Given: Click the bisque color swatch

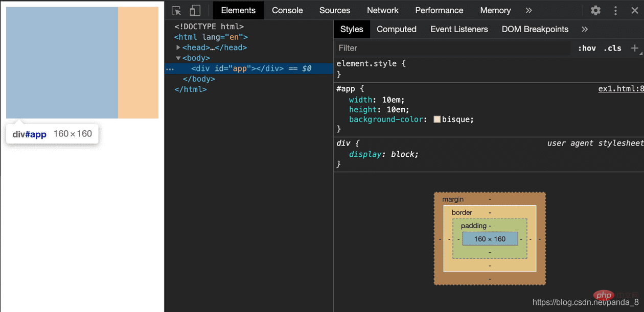Looking at the screenshot, I should coord(437,119).
